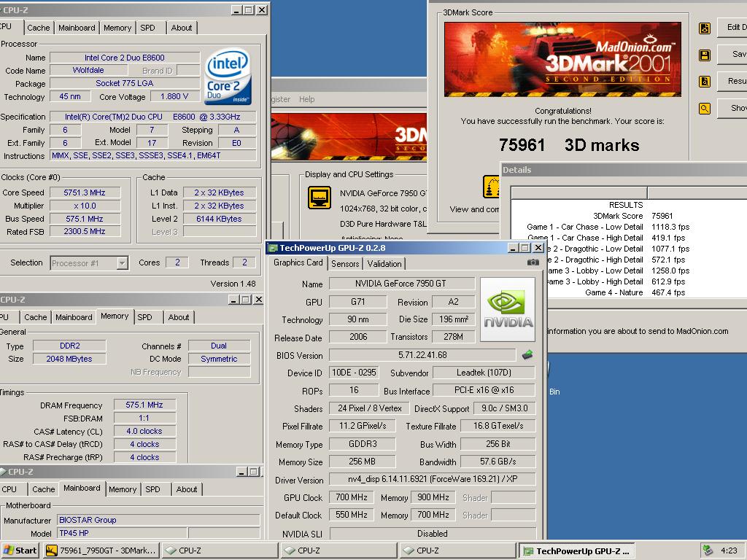Click the taskbar clock showing 4:23
Screen dimensions: 747x560
(x=729, y=551)
